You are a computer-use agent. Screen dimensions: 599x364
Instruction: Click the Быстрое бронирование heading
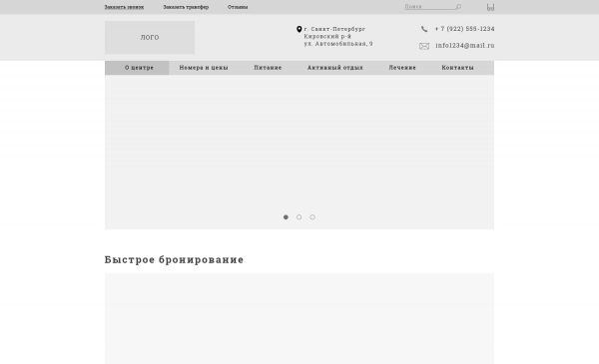point(174,259)
